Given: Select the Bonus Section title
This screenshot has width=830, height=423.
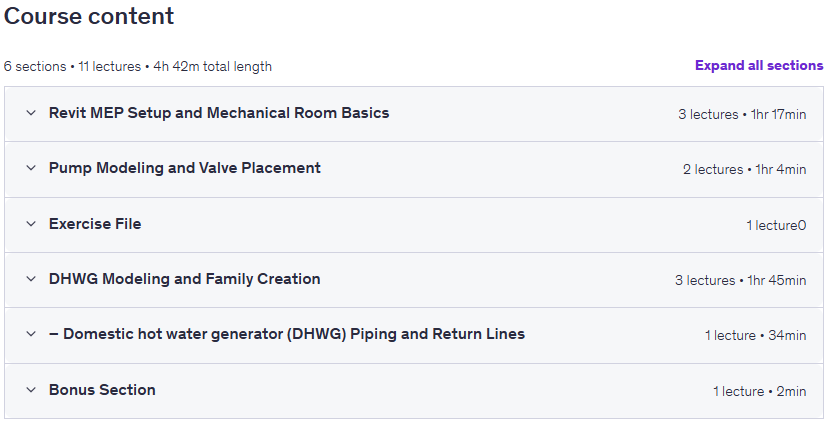Looking at the screenshot, I should (x=102, y=390).
